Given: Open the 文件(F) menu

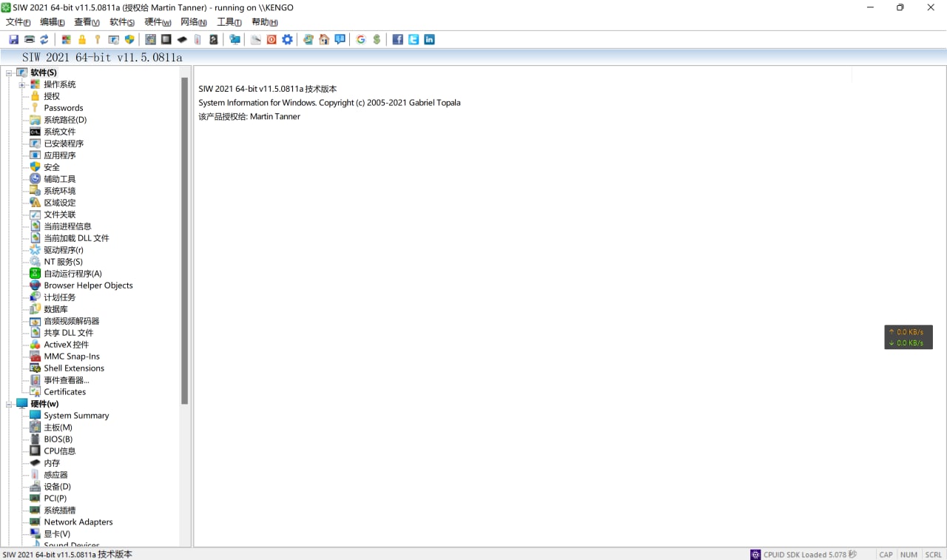Looking at the screenshot, I should pos(18,22).
